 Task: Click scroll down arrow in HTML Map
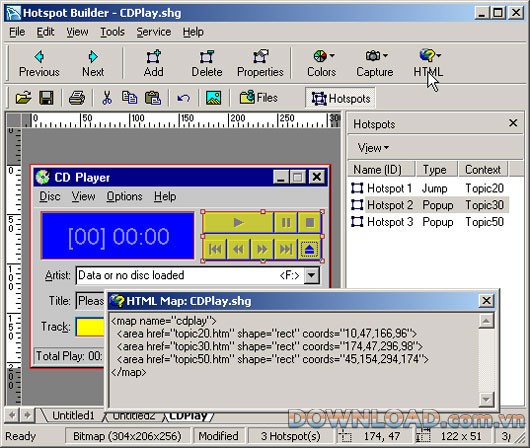tap(486, 400)
